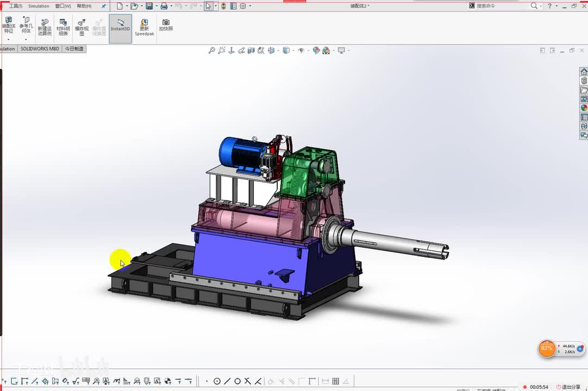Open the Custom Properties icon in task pane
Image resolution: width=588 pixels, height=391 pixels.
tap(584, 117)
